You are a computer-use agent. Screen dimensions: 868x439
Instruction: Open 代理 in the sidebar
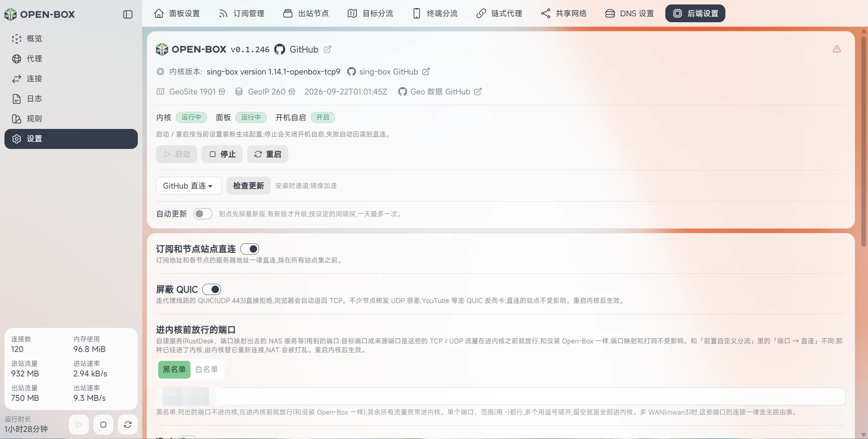(71, 59)
